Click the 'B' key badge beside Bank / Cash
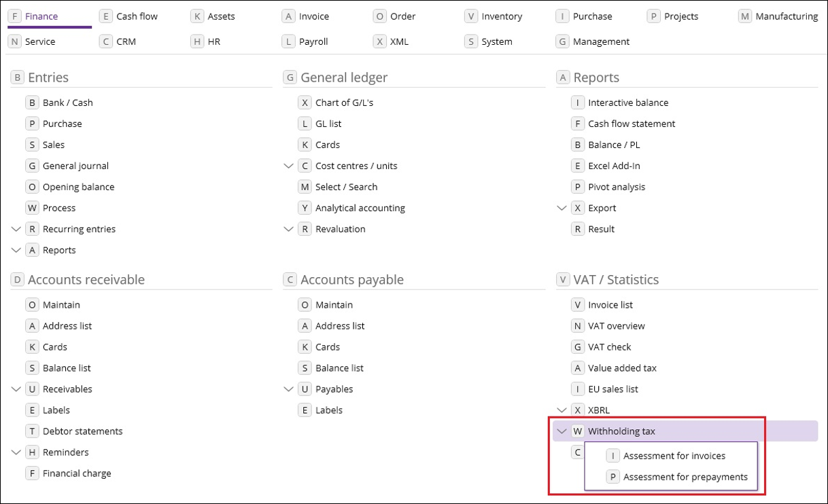This screenshot has width=828, height=504. [32, 103]
